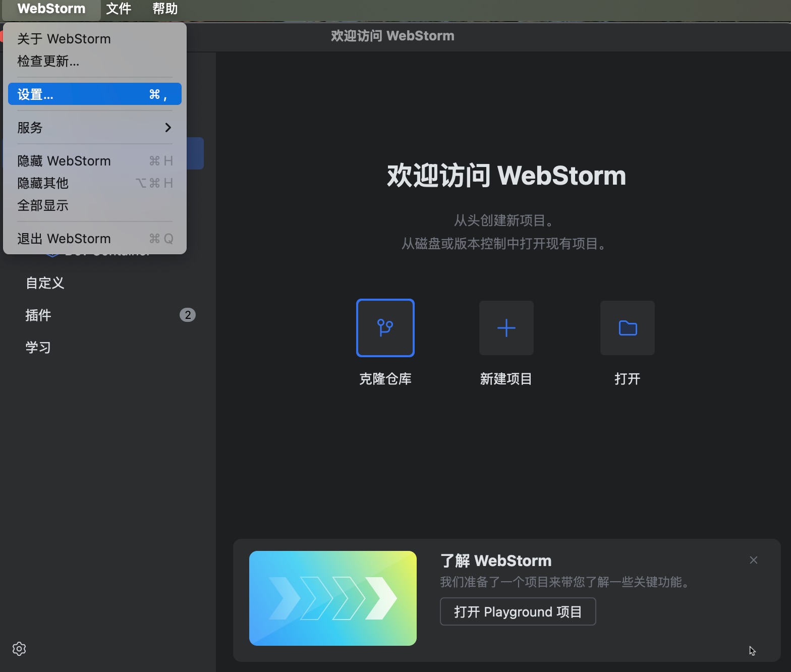Open the 学习 sidebar tab
791x672 pixels.
click(x=38, y=348)
